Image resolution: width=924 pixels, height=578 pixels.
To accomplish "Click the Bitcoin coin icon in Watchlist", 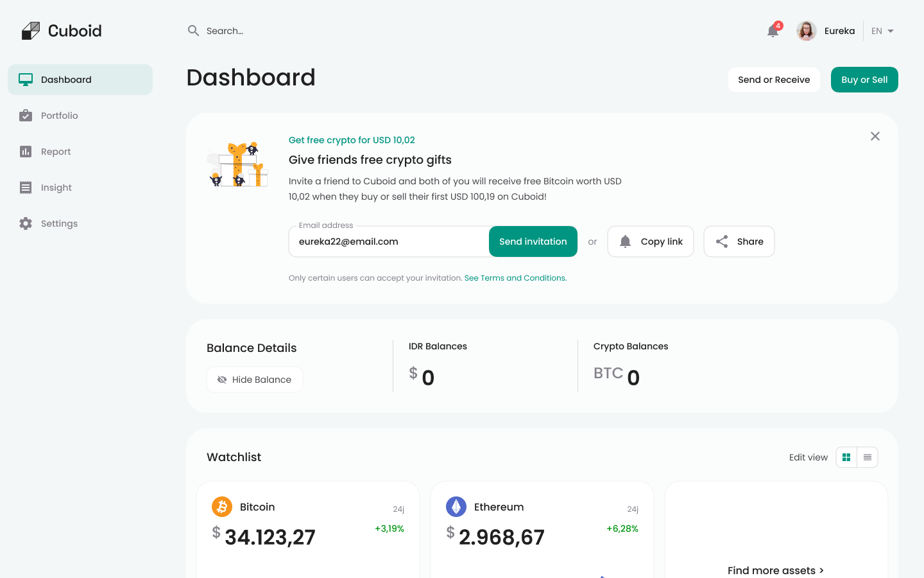I will coord(221,507).
